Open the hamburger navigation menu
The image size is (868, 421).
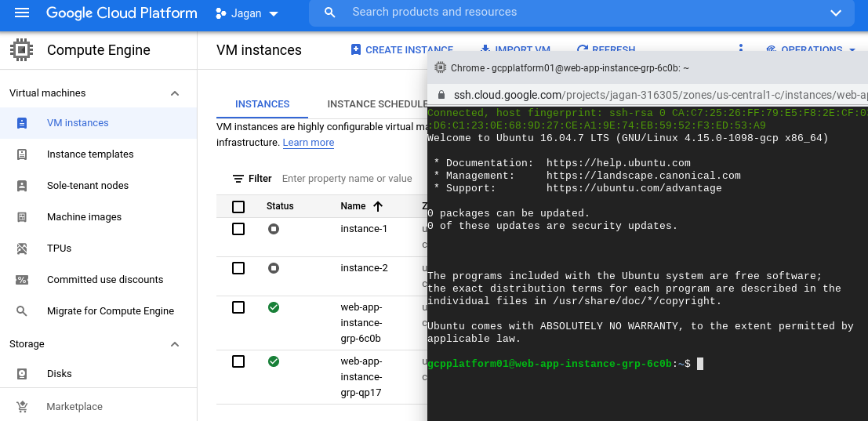22,13
